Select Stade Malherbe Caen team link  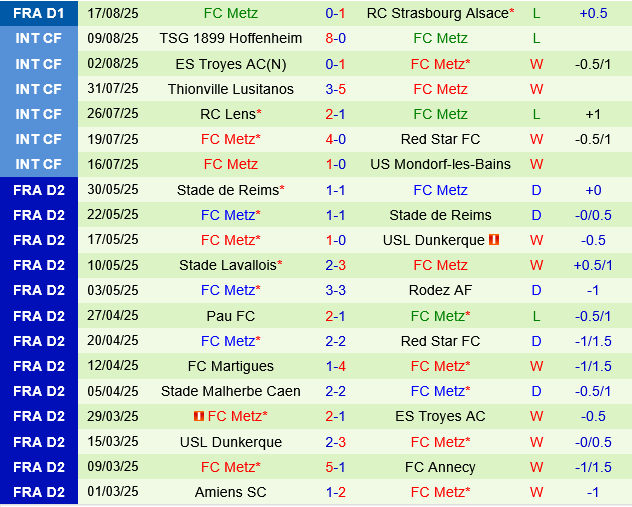click(x=230, y=391)
